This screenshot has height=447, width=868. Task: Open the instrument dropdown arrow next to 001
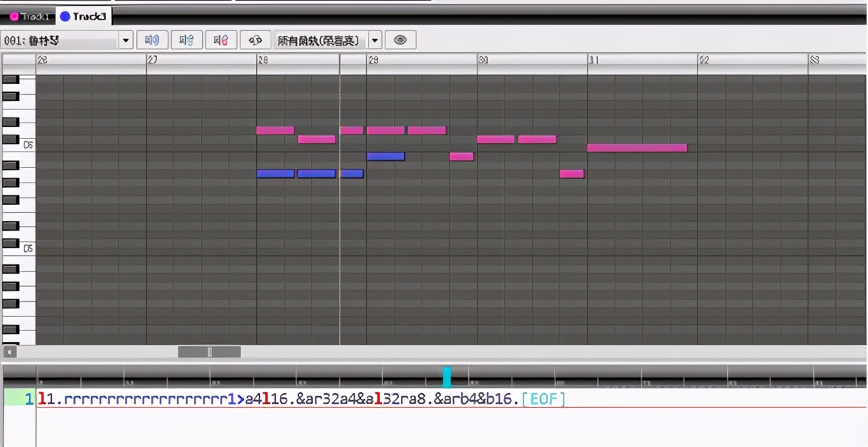(126, 41)
